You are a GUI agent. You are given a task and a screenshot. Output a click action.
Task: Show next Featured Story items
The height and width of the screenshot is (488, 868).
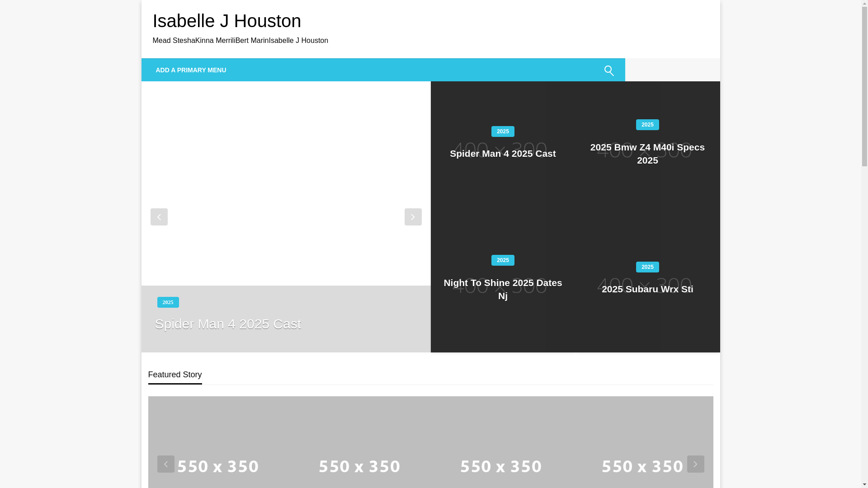(x=695, y=464)
